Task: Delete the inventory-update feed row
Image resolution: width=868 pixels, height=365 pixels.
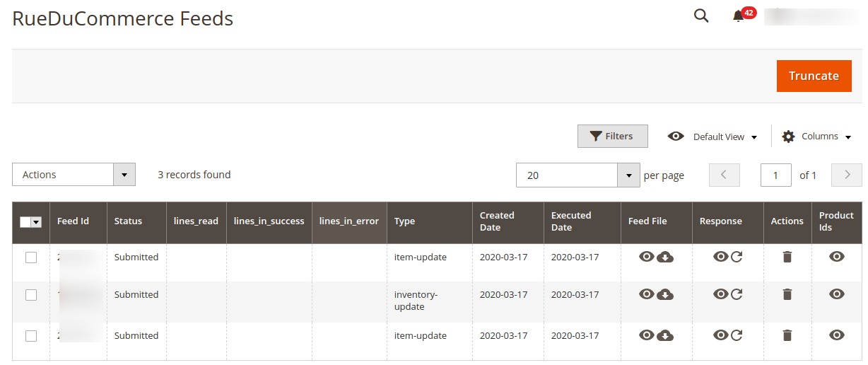Action: (x=787, y=294)
